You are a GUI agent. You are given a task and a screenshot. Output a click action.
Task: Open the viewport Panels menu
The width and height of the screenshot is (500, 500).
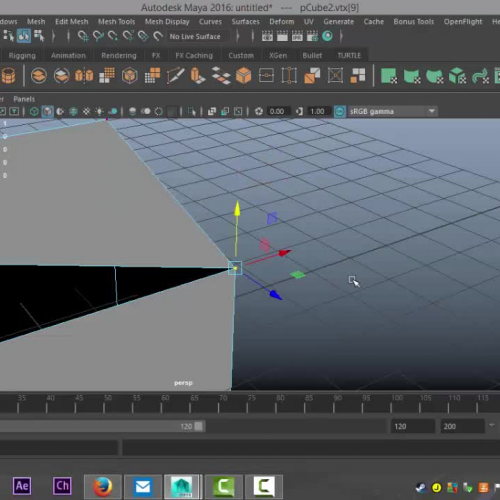click(x=24, y=99)
